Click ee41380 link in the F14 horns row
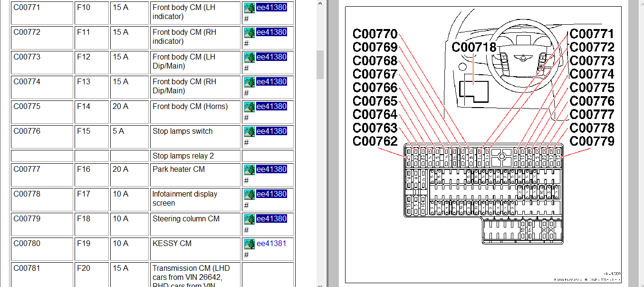 [271, 107]
